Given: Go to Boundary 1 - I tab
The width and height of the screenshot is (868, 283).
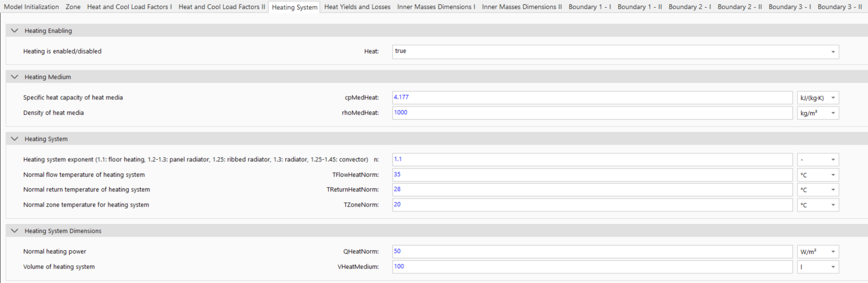Looking at the screenshot, I should pos(589,7).
